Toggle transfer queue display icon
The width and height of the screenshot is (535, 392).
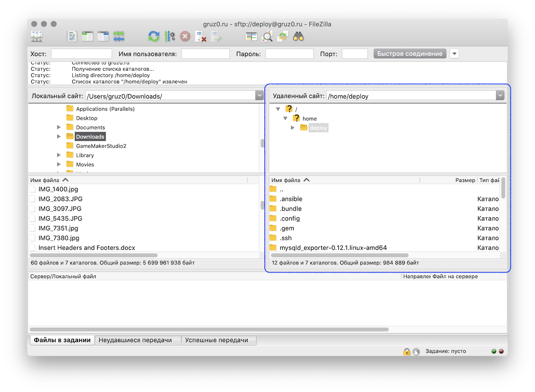119,36
